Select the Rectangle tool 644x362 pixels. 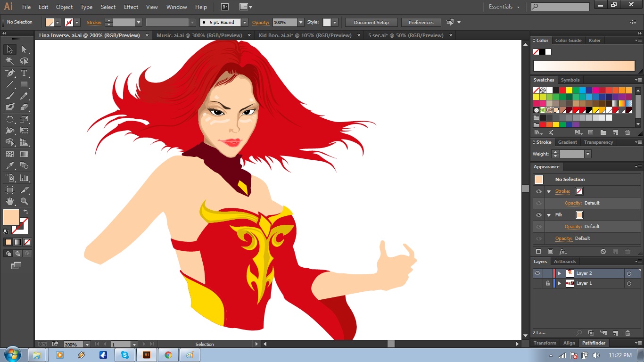pyautogui.click(x=24, y=85)
